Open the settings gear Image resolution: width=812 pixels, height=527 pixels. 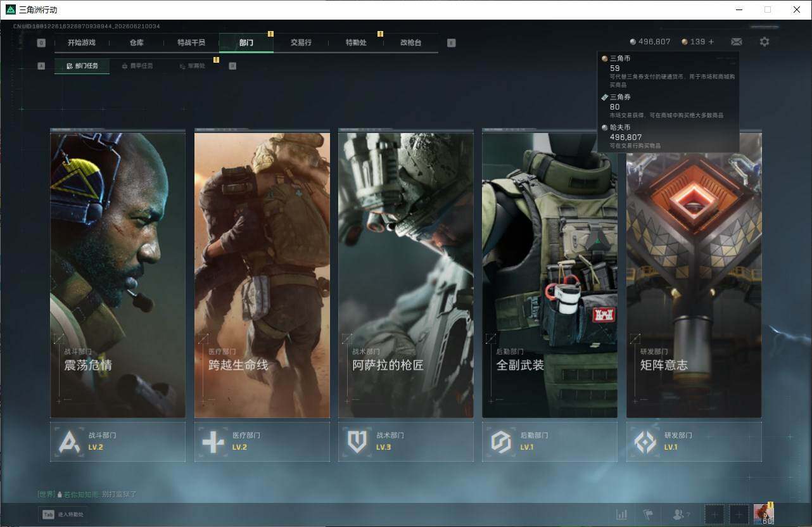point(764,42)
